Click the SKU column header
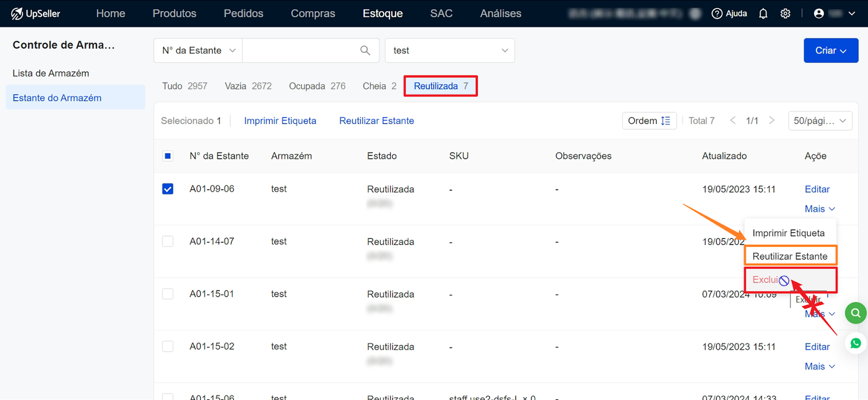Screen dimensions: 868x400 (x=459, y=156)
